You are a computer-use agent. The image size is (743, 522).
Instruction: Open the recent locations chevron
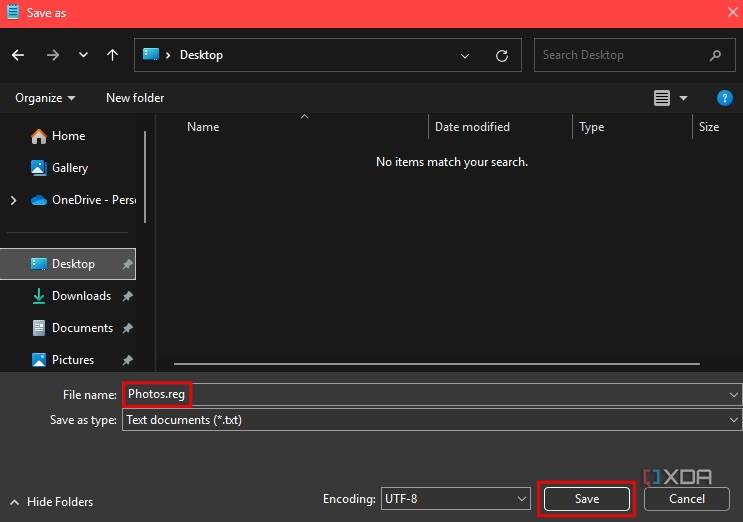tap(83, 55)
